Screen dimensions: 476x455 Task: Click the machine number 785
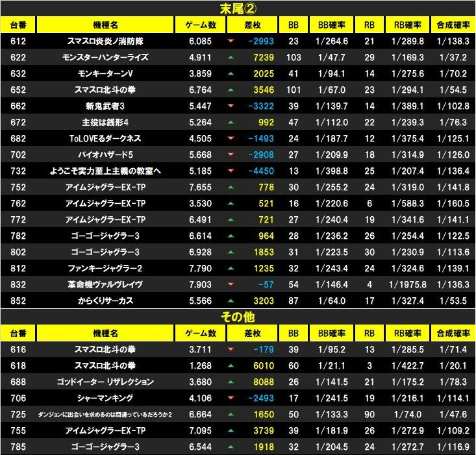click(x=18, y=447)
